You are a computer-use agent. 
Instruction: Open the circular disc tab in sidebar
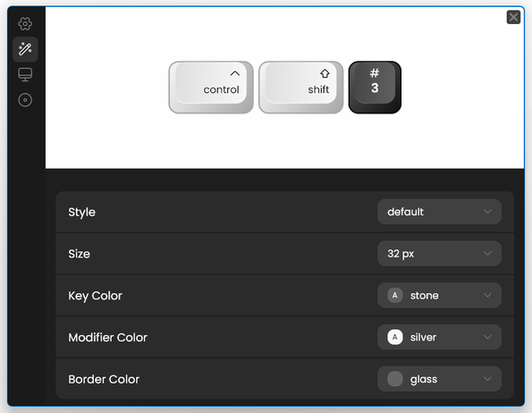[x=25, y=100]
